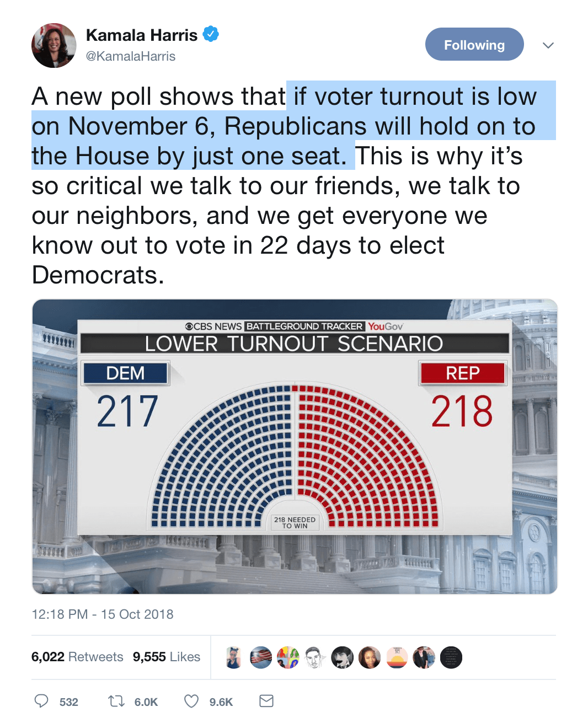Click the black-and-white mustache portrait avatar
Image resolution: width=588 pixels, height=723 pixels.
342,657
